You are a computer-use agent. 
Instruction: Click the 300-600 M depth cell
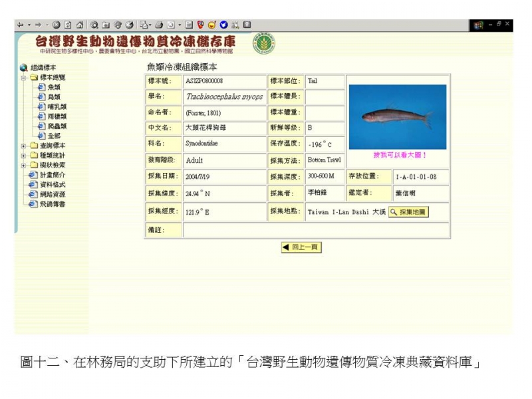pos(325,176)
